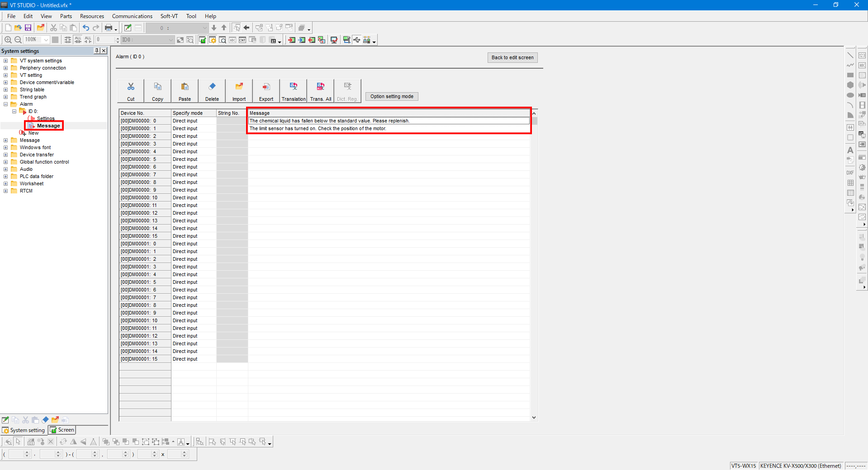Click the Option setting mode button
This screenshot has width=868, height=470.
[392, 96]
